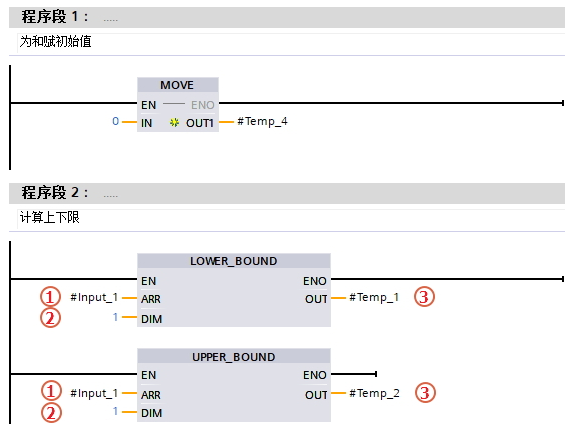Image resolution: width=574 pixels, height=431 pixels.
Task: Click the 计算上下限 network comment
Action: [49, 217]
